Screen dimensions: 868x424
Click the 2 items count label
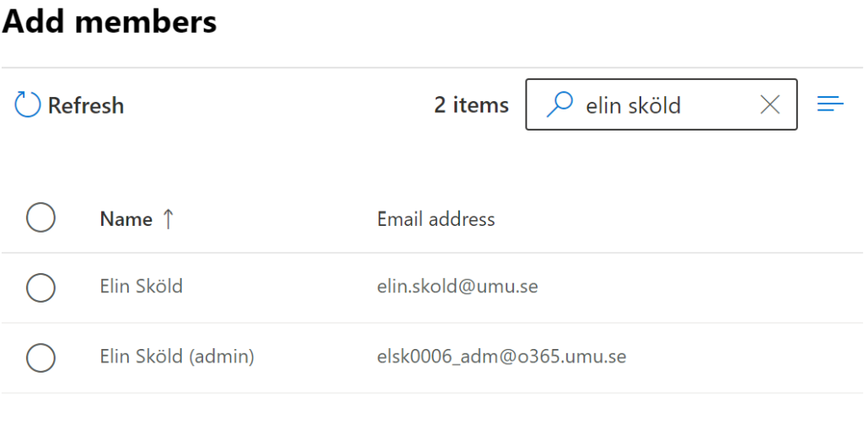[471, 105]
